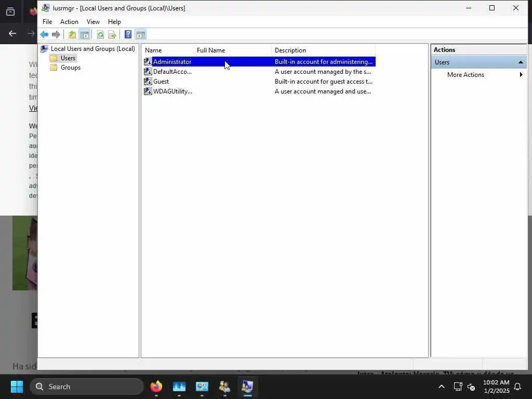The height and width of the screenshot is (399, 532).
Task: Refresh the user list via toolbar
Action: click(100, 34)
